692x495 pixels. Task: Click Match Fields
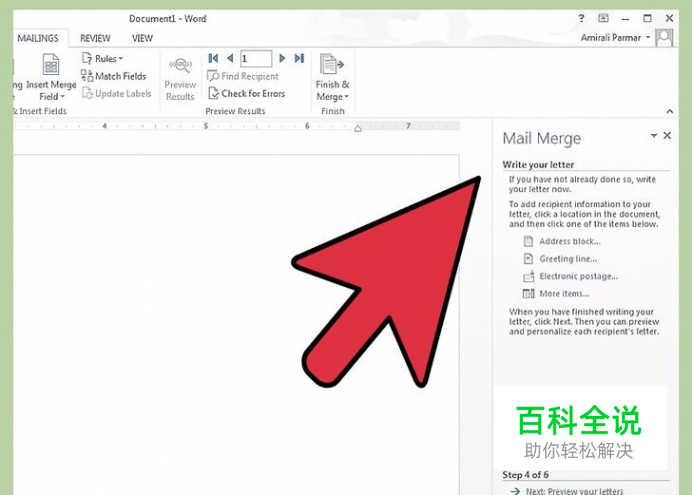[113, 76]
